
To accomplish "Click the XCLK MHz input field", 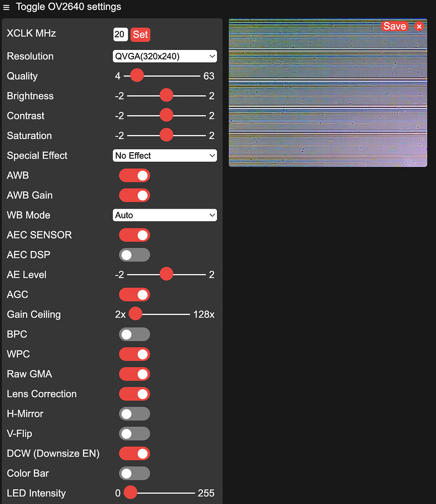I will 120,34.
